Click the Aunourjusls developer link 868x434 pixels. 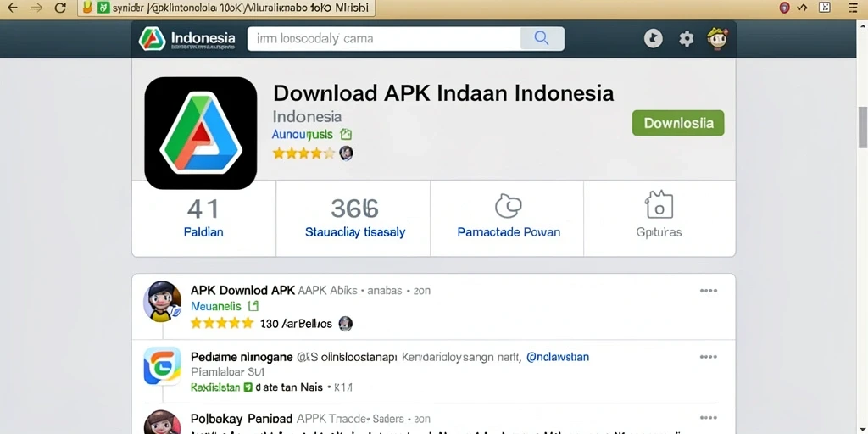coord(303,135)
